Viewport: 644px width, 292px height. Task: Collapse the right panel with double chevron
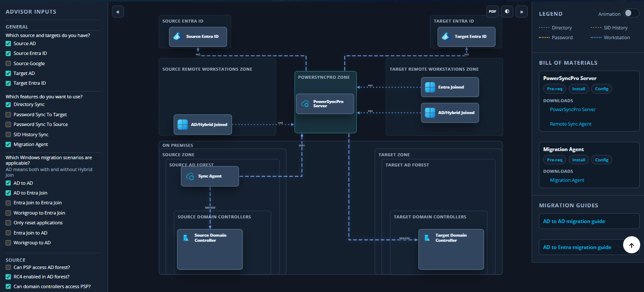tap(521, 11)
